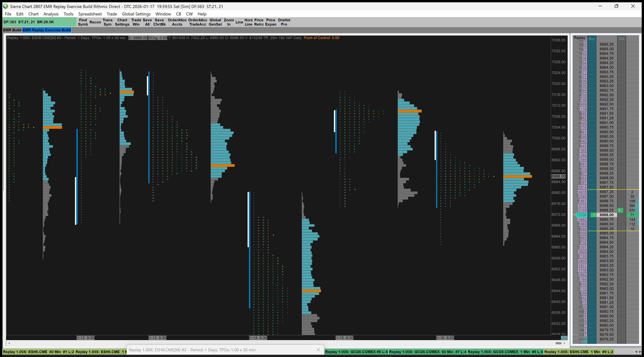Open the File menu
The width and height of the screenshot is (644, 357).
click(x=8, y=14)
